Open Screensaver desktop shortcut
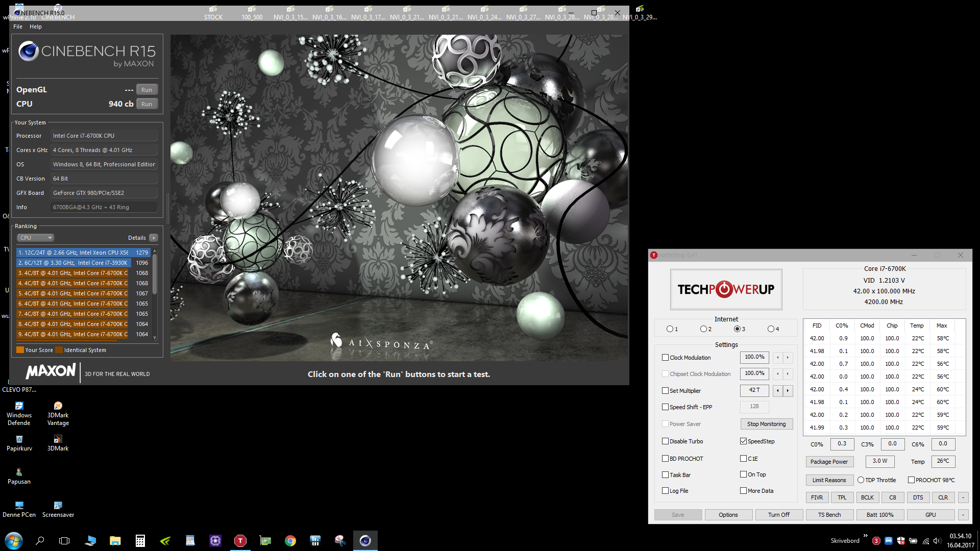This screenshot has height=551, width=980. (x=58, y=509)
